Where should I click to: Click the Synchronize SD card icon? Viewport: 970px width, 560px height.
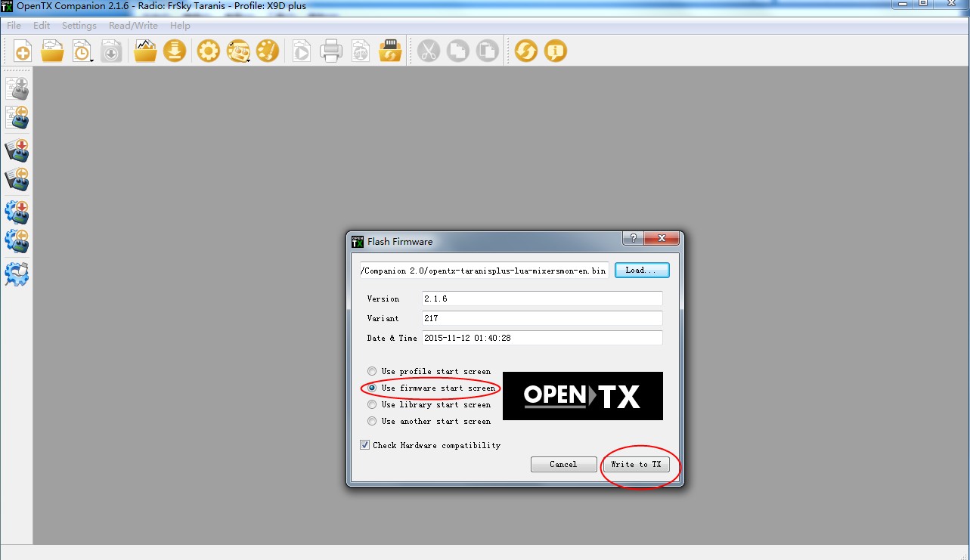pos(390,51)
